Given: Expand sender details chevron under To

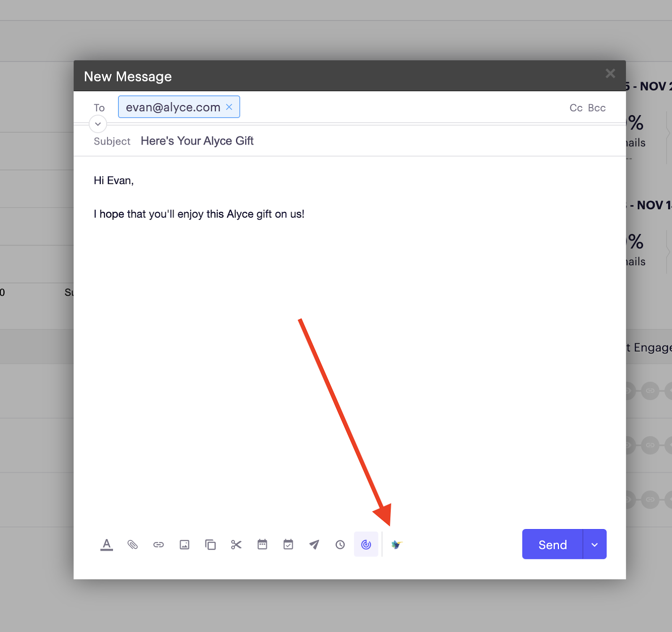Looking at the screenshot, I should 98,124.
